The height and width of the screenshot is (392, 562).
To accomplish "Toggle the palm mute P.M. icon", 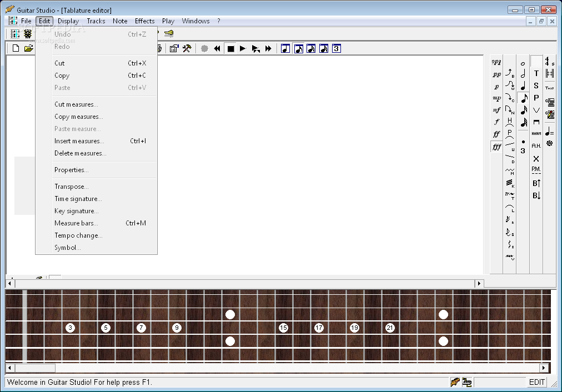I will coord(536,169).
